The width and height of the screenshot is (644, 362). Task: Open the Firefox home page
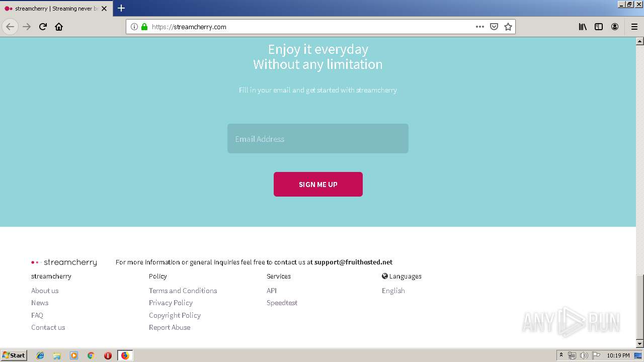59,27
